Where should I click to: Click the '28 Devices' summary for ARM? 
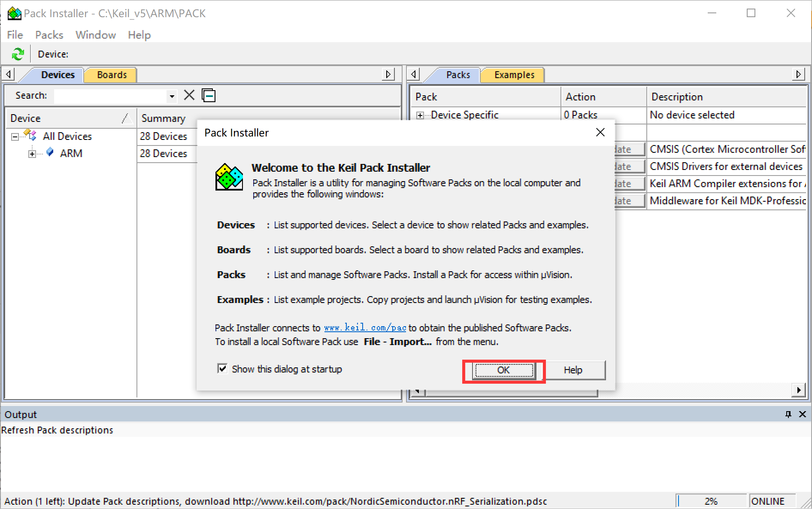coord(164,154)
